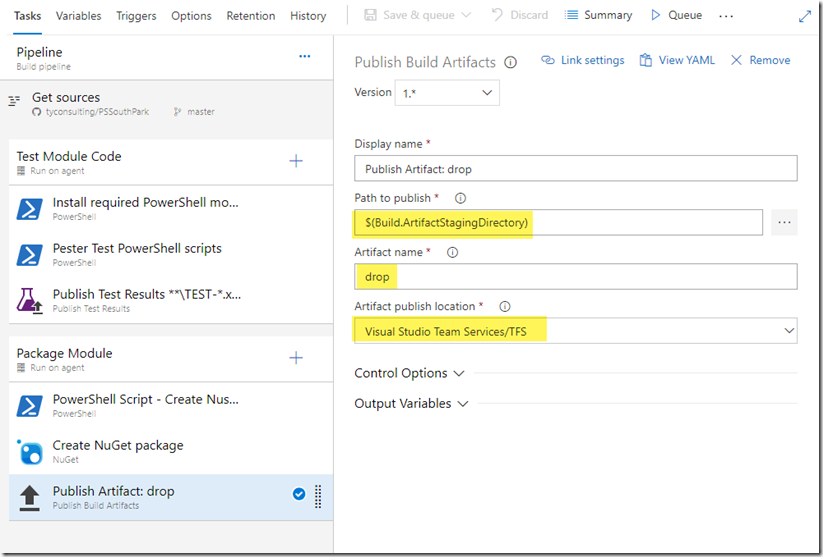Click the Get sources list icon

(14, 100)
